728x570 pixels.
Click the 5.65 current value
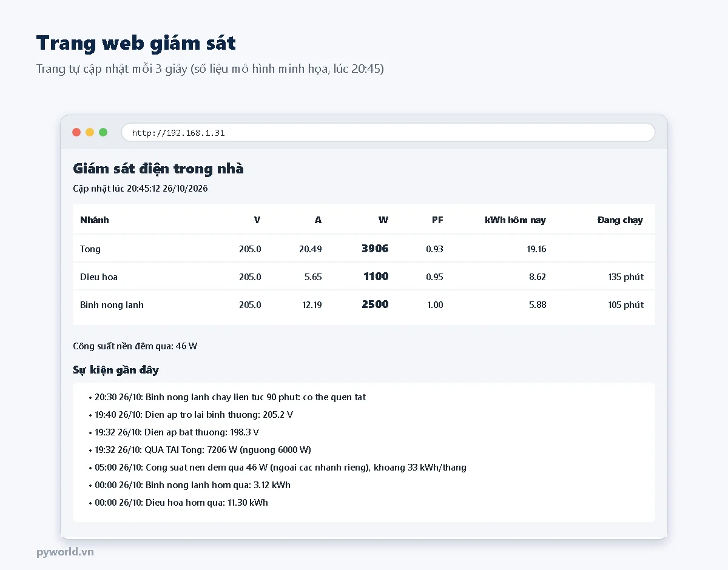(x=312, y=277)
